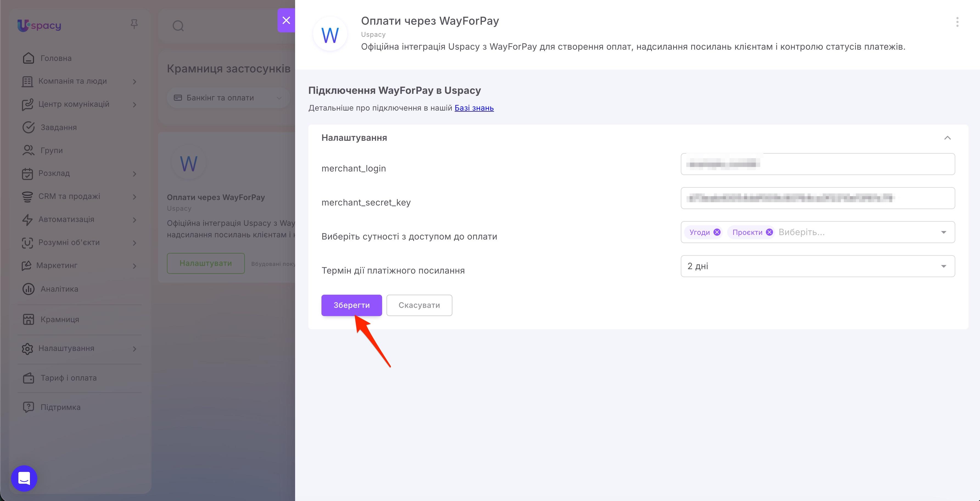The height and width of the screenshot is (501, 980).
Task: Click the WayForPay logo in panel header
Action: (x=330, y=34)
